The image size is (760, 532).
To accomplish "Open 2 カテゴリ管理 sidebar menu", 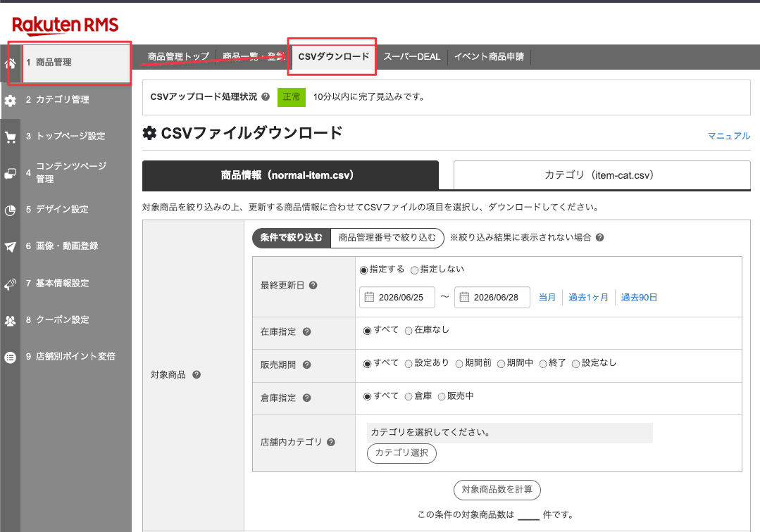I will point(76,100).
